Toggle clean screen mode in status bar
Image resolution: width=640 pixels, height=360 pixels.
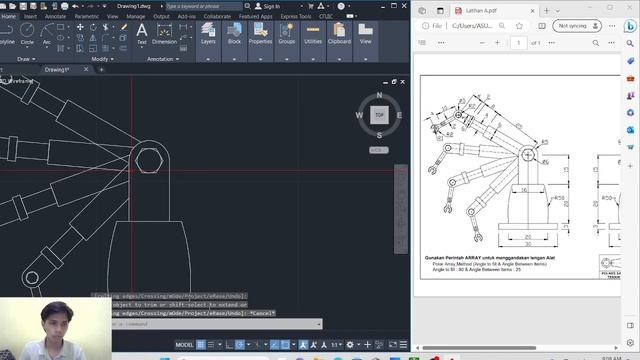(x=393, y=345)
